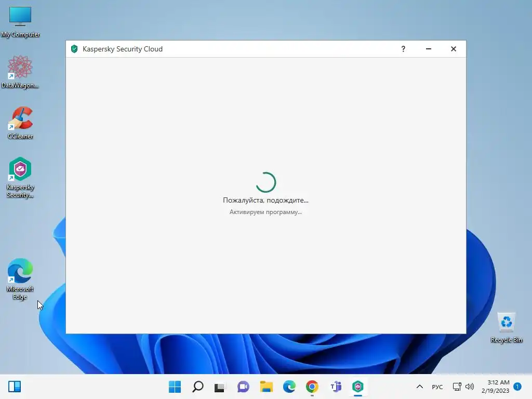Select the DataWagon desktop shortcut
Screen dimensions: 532x399
[x=20, y=72]
